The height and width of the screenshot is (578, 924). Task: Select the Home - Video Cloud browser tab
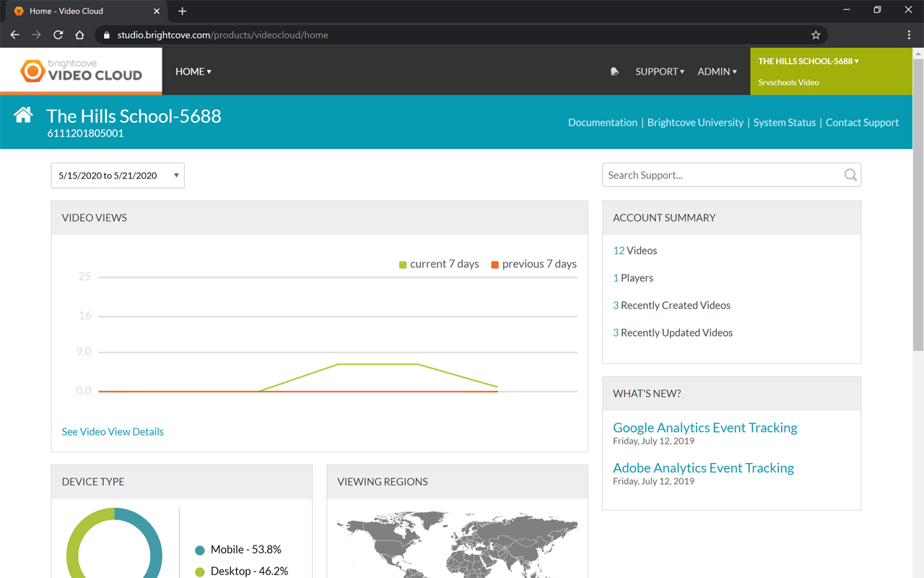pos(87,11)
